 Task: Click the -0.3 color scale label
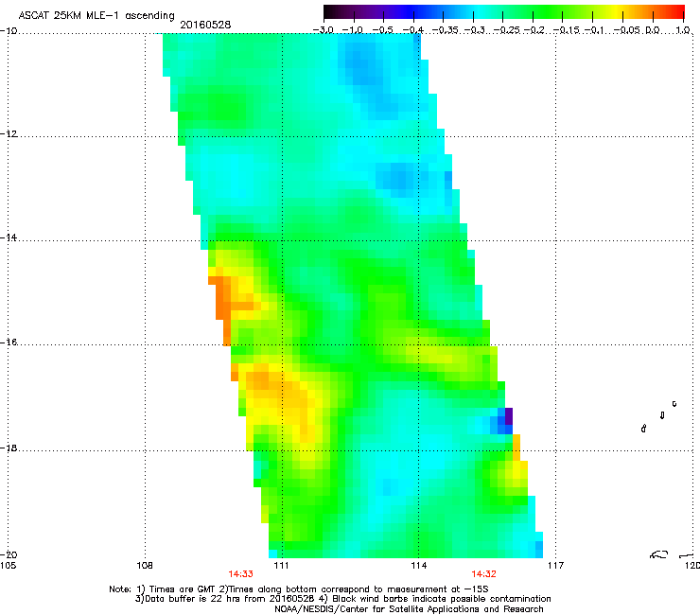(475, 30)
